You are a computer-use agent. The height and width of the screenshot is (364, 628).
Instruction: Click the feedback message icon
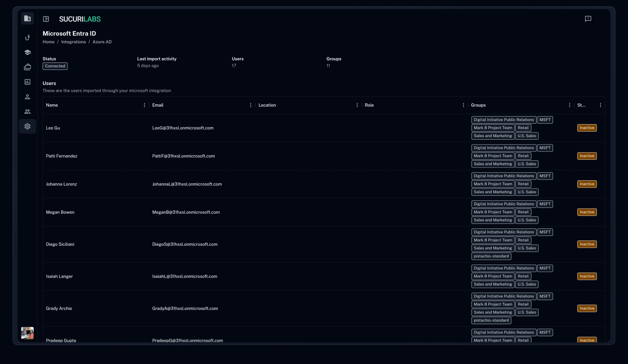588,19
